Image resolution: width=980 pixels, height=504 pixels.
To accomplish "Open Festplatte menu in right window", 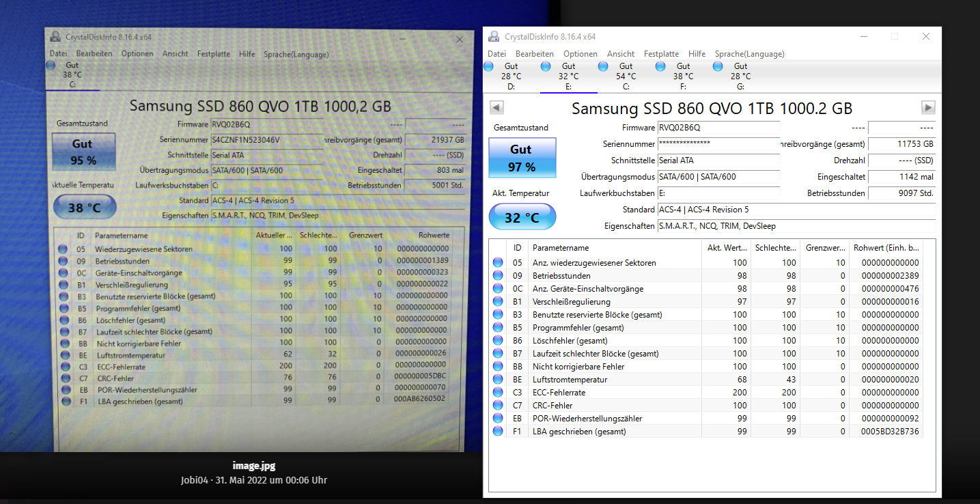I will [x=661, y=54].
